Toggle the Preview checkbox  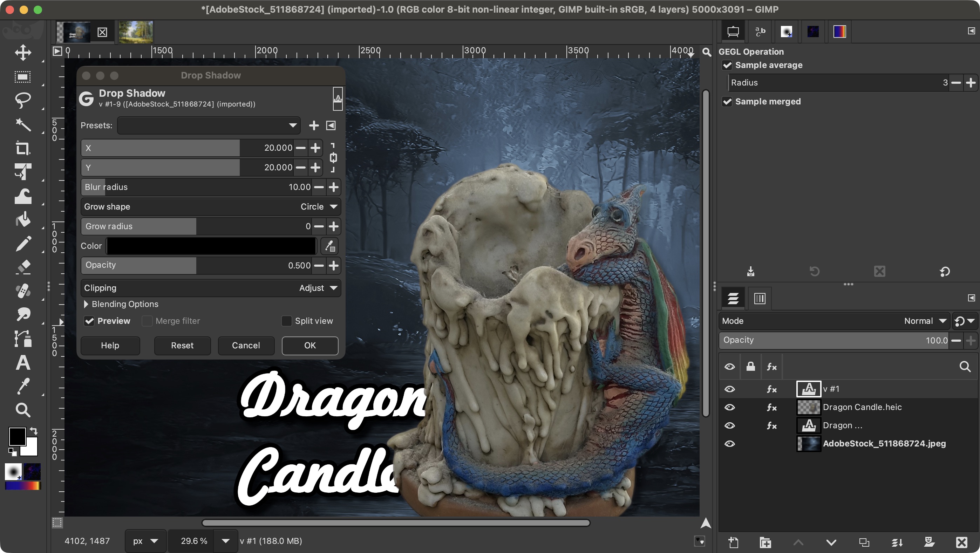tap(89, 321)
